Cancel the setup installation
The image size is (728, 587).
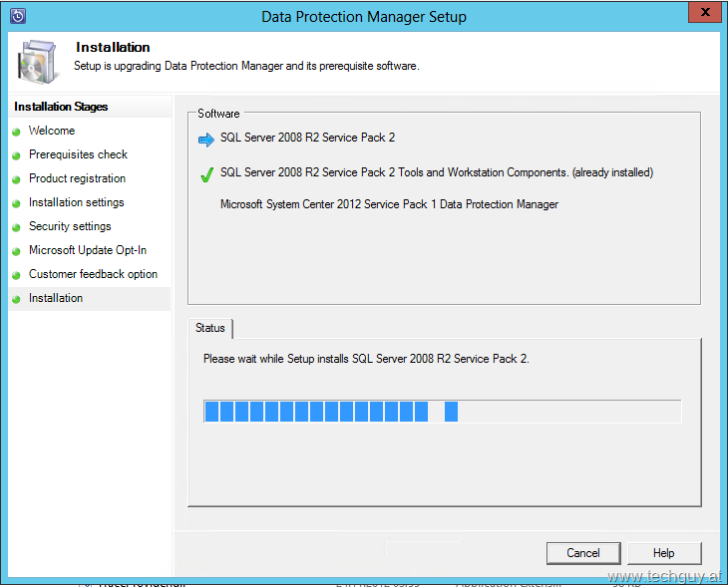583,553
